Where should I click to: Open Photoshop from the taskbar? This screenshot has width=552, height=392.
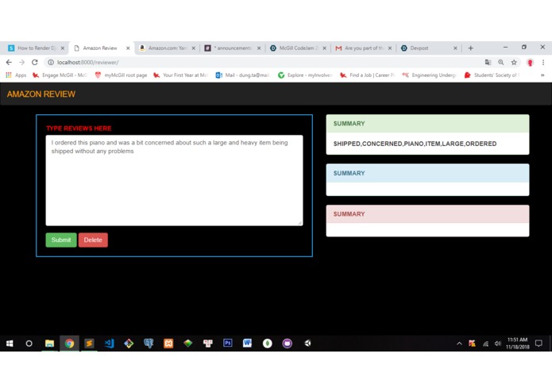(228, 343)
